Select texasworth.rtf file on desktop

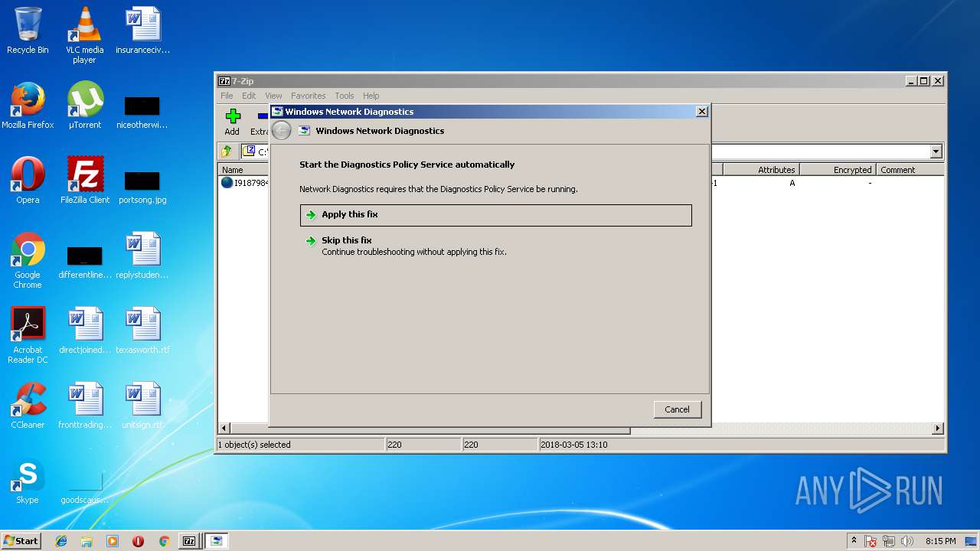click(142, 331)
